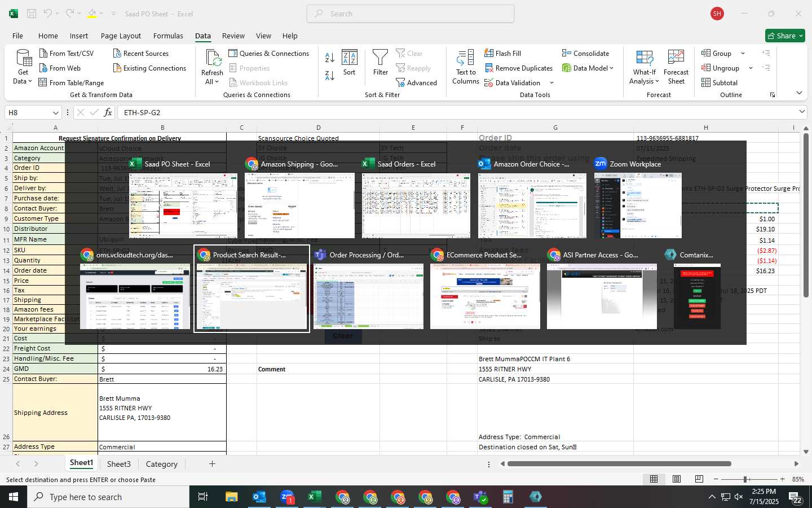Sort Z to A descending
The image size is (812, 508).
coord(330,75)
